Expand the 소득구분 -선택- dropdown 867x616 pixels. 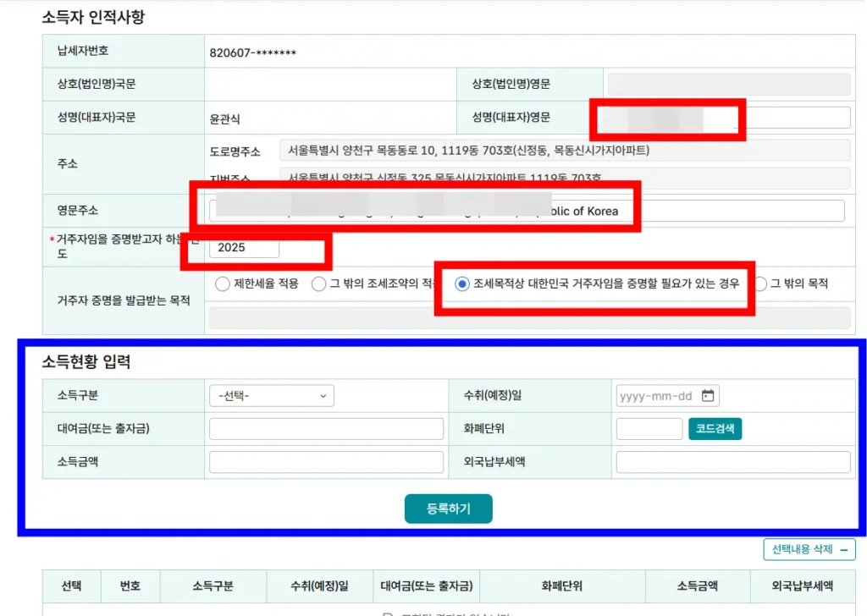[271, 396]
